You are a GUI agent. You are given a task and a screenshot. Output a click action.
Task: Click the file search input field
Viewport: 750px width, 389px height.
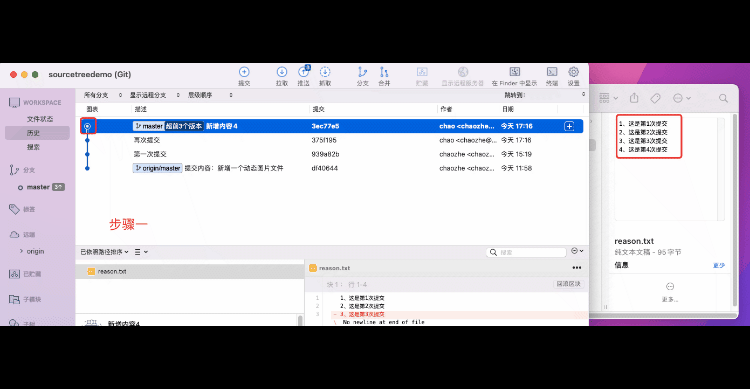coord(526,252)
